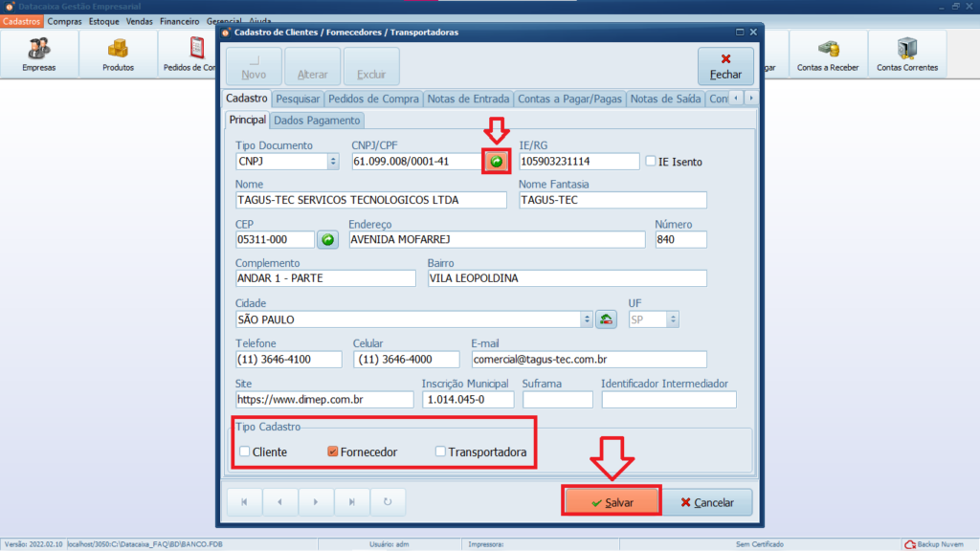
Task: Go to first record navigation arrow
Action: coord(244,501)
